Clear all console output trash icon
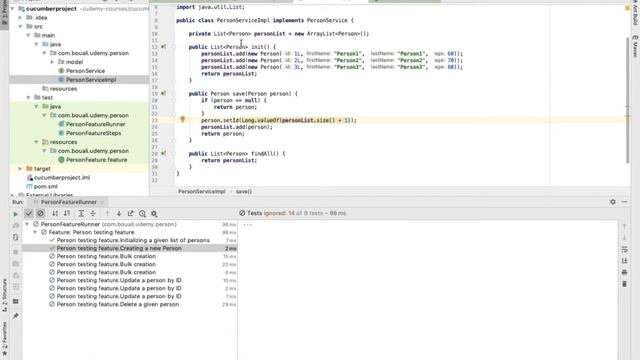This screenshot has height=360, width=640. coord(624,284)
